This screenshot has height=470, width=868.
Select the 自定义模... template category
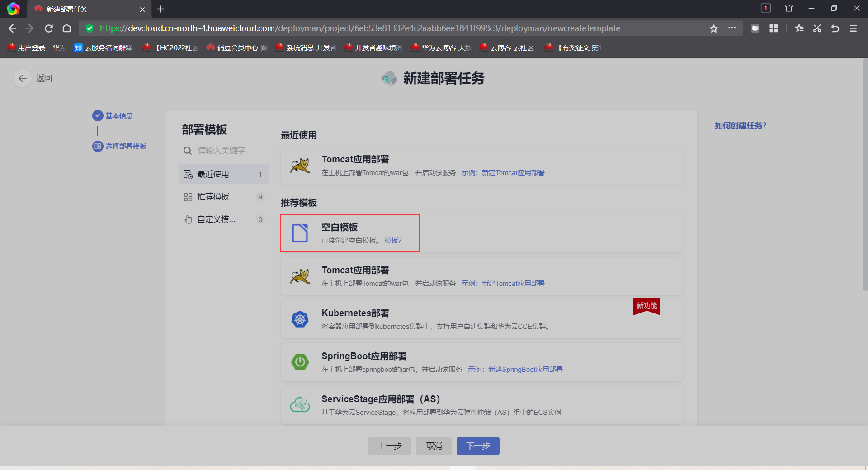224,219
